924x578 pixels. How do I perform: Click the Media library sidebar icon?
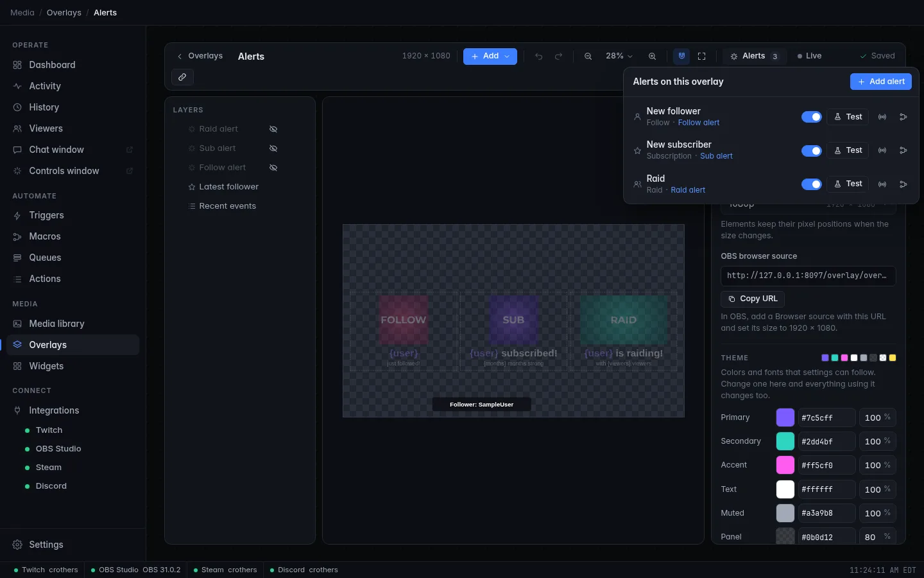pyautogui.click(x=17, y=324)
